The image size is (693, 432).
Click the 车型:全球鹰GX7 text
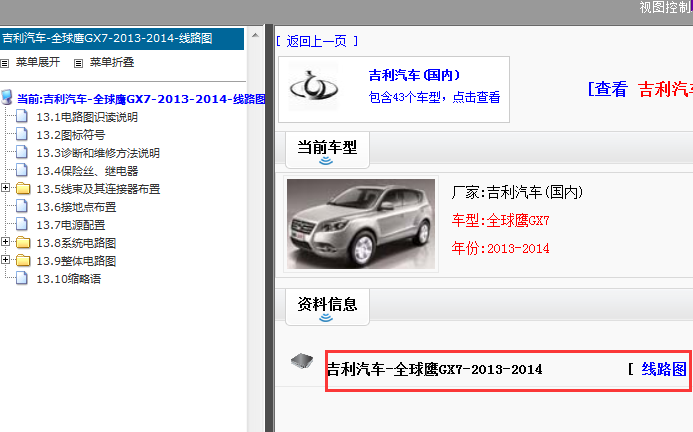pos(500,220)
